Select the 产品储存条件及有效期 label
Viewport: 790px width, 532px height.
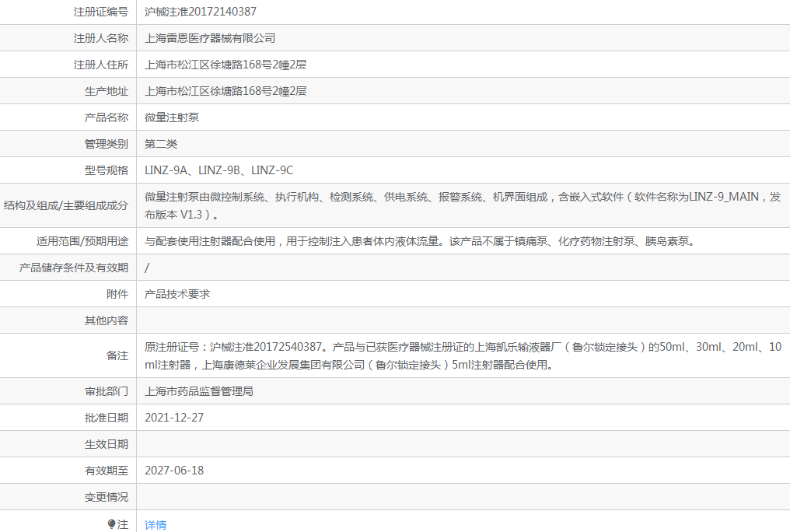pos(74,268)
